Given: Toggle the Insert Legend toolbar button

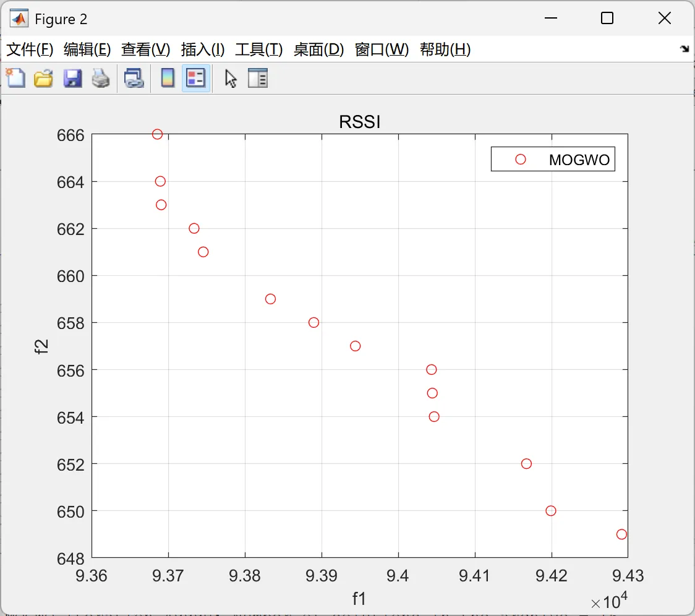Looking at the screenshot, I should click(195, 78).
